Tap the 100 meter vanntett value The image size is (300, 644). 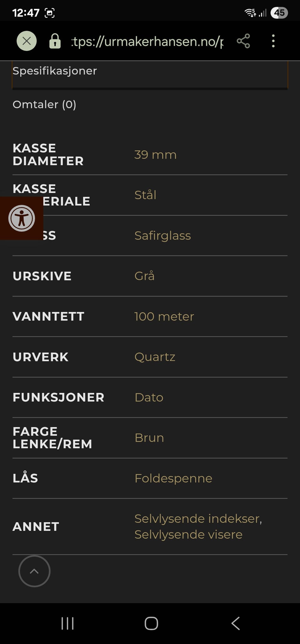(x=164, y=317)
